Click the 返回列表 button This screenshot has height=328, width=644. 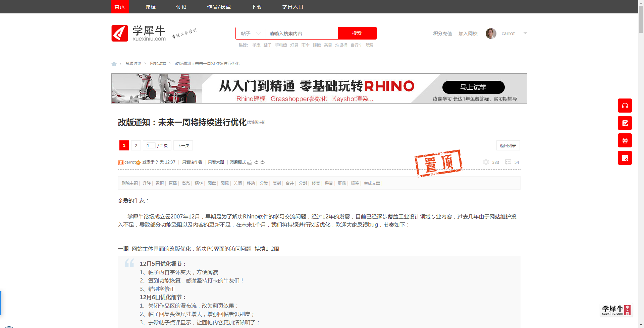[508, 145]
